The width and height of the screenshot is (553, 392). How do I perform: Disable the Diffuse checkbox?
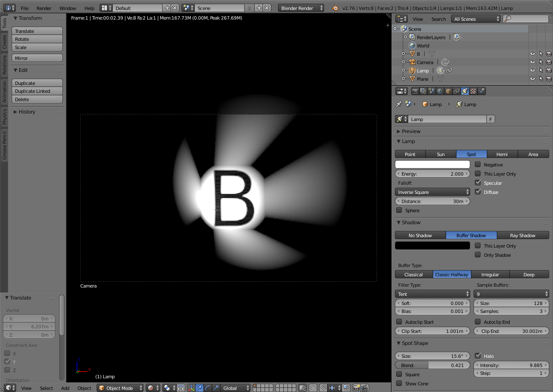click(x=478, y=192)
